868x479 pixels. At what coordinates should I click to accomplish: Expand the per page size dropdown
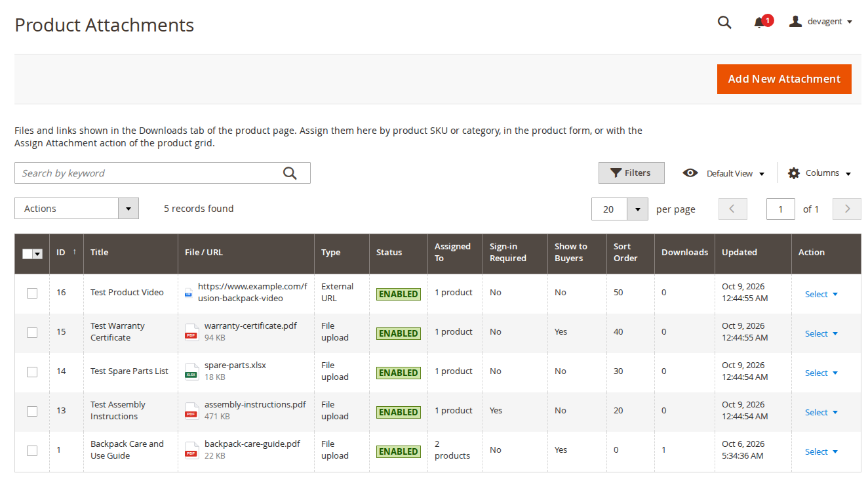pos(637,209)
